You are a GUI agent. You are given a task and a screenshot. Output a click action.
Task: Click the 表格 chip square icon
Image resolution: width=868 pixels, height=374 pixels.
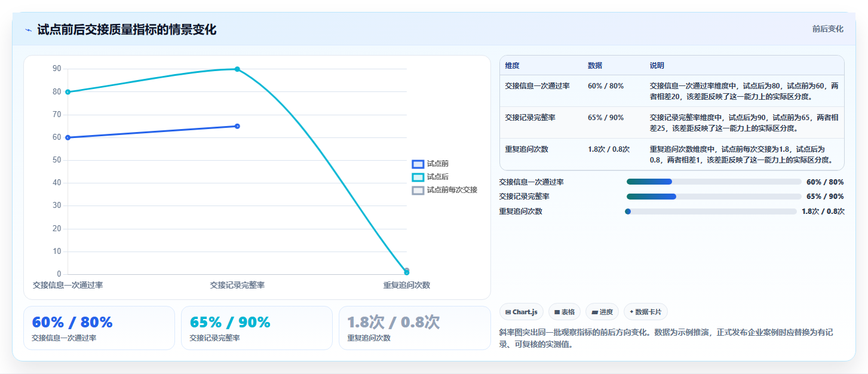[557, 312]
